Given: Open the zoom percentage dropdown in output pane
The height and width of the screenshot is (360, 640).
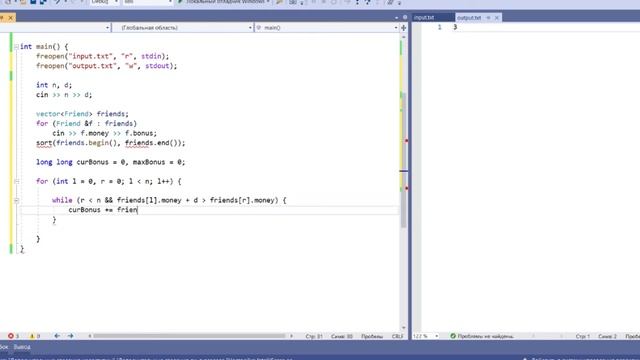Looking at the screenshot, I should (437, 336).
